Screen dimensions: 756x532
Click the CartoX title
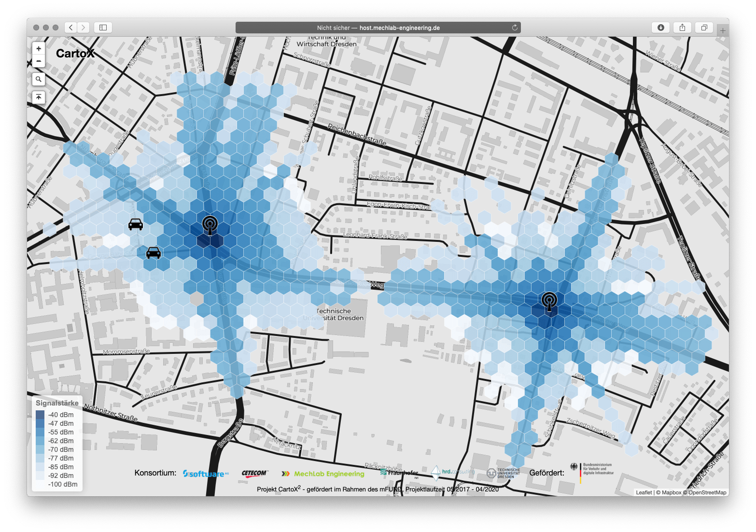(x=75, y=54)
